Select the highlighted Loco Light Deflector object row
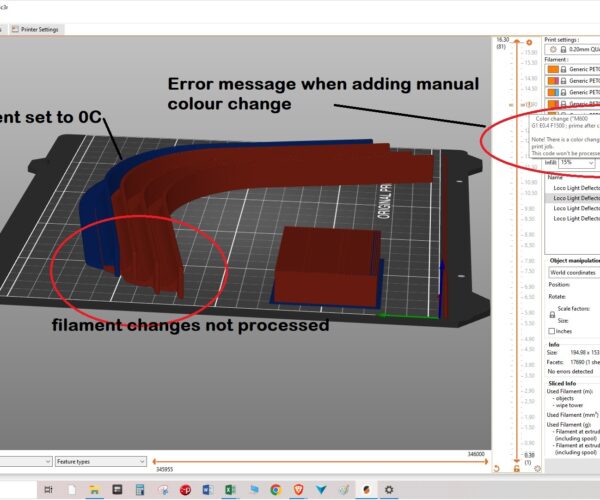This screenshot has height=500, width=600. (572, 198)
